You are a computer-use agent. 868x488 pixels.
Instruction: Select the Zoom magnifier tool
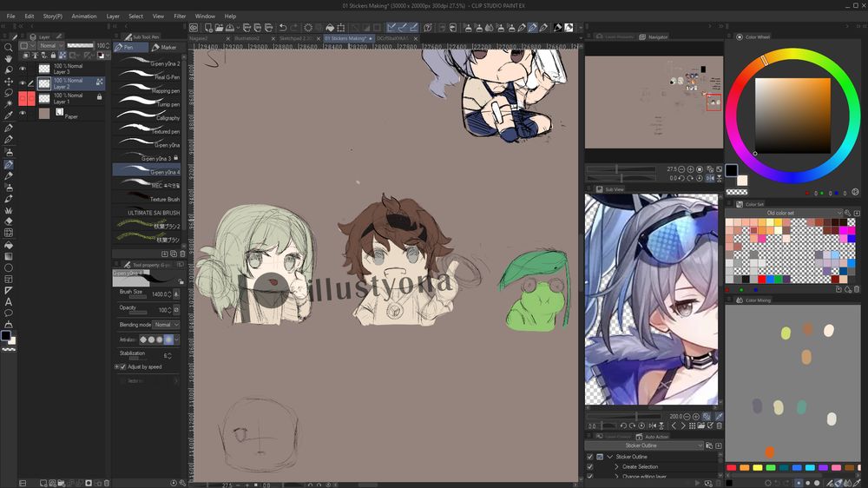click(x=9, y=48)
